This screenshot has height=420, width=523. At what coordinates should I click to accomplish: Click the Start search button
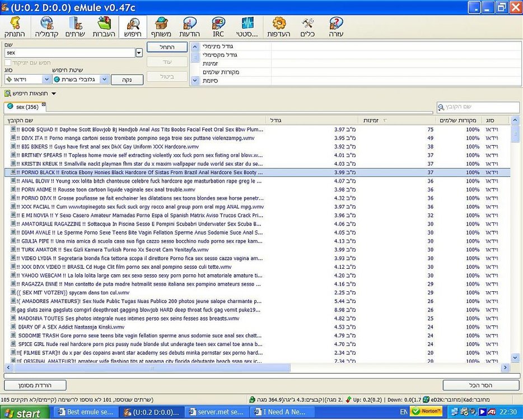167,47
